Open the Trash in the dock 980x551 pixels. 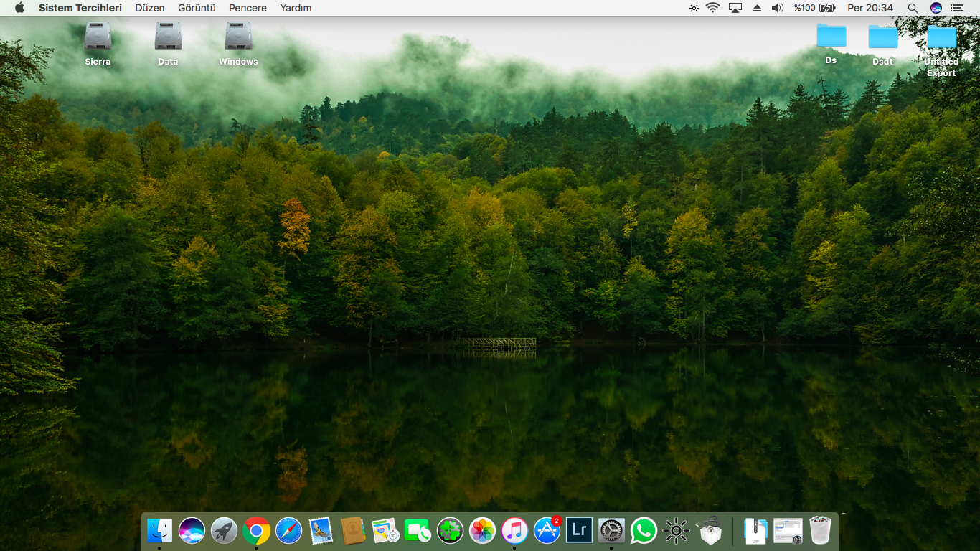pos(820,531)
